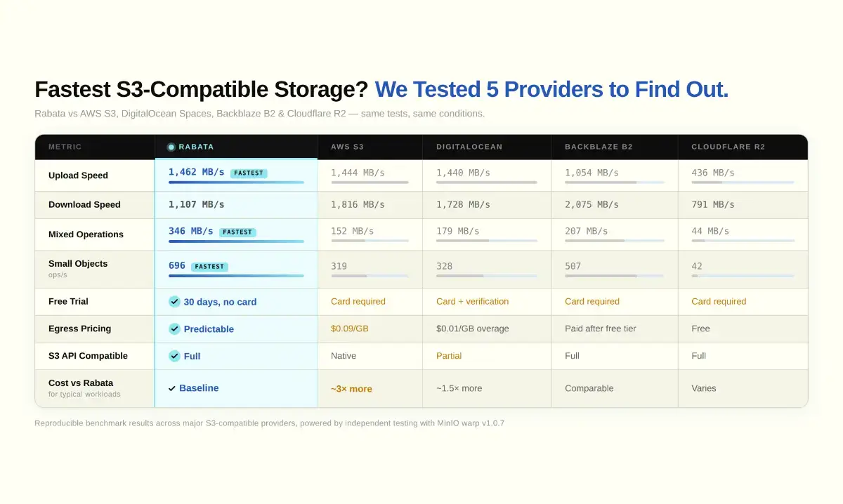
Task: Click the Metric column header
Action: pyautogui.click(x=65, y=147)
